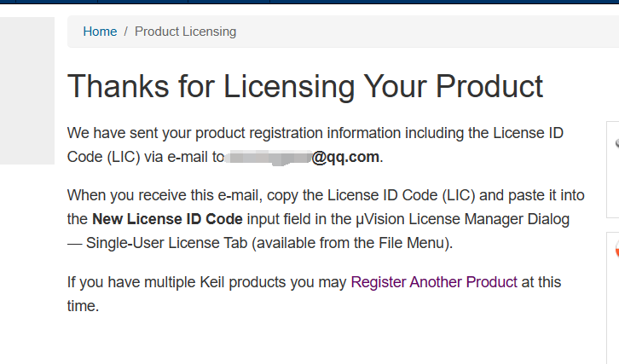The height and width of the screenshot is (364, 619).
Task: Click the 'If you have multiple Keil products' sentence
Action: click(x=206, y=281)
